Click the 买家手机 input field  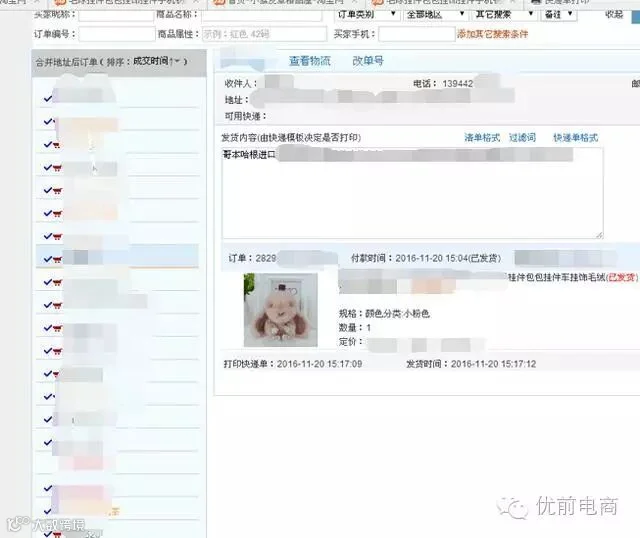tap(417, 34)
